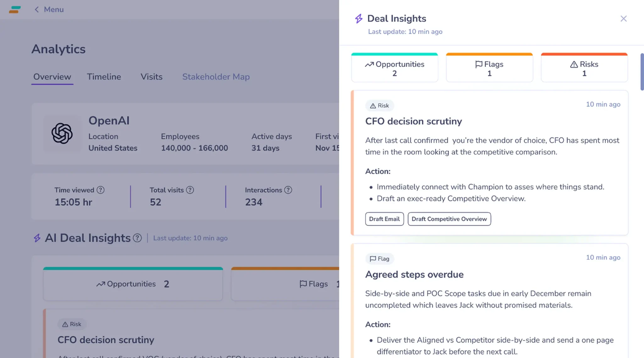Filter by Flags in Deal Insights panel
The width and height of the screenshot is (644, 358).
click(x=489, y=68)
